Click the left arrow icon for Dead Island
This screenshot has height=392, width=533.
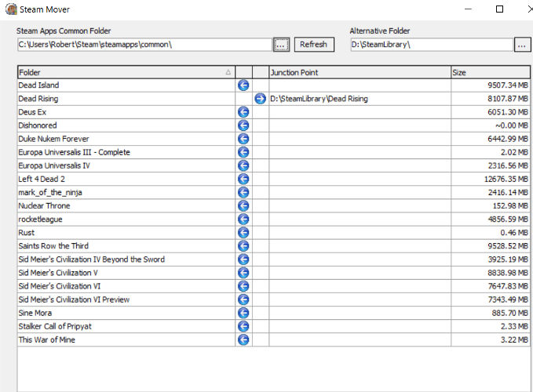[243, 85]
